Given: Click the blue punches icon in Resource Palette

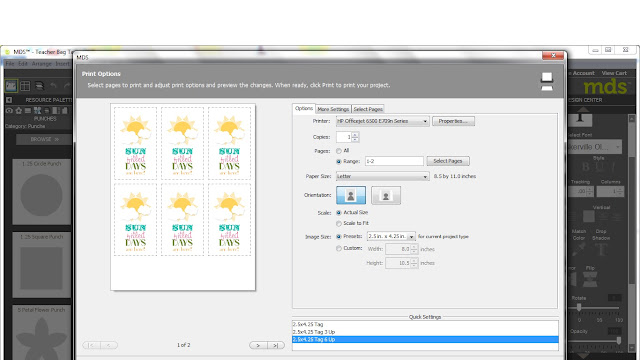Looking at the screenshot, I should pyautogui.click(x=38, y=111).
